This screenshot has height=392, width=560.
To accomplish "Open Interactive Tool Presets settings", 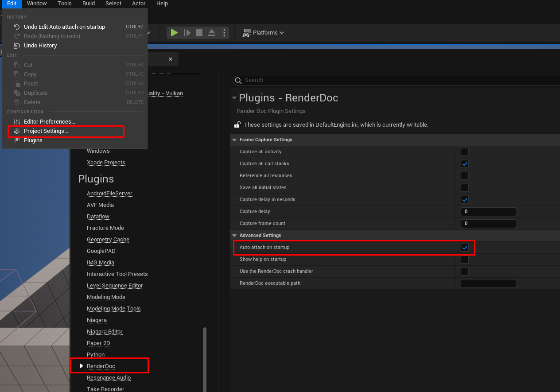I will 117,274.
